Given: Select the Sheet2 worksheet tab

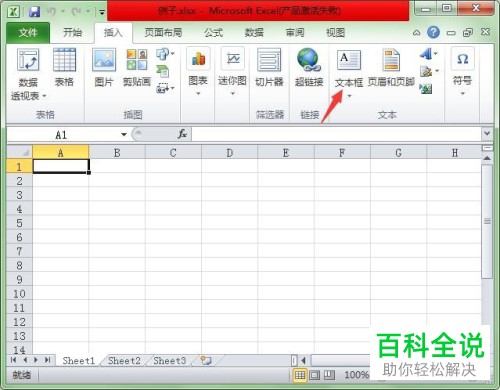Looking at the screenshot, I should 124,361.
